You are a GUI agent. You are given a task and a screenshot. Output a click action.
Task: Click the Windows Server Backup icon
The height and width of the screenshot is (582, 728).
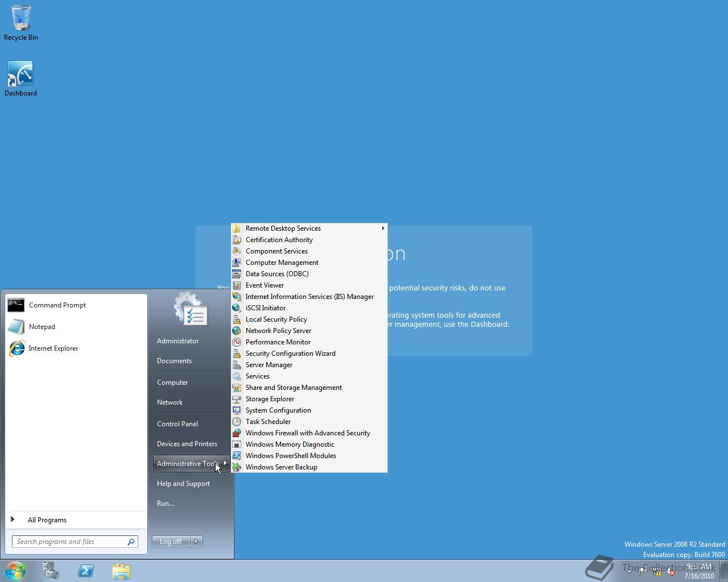(x=237, y=467)
